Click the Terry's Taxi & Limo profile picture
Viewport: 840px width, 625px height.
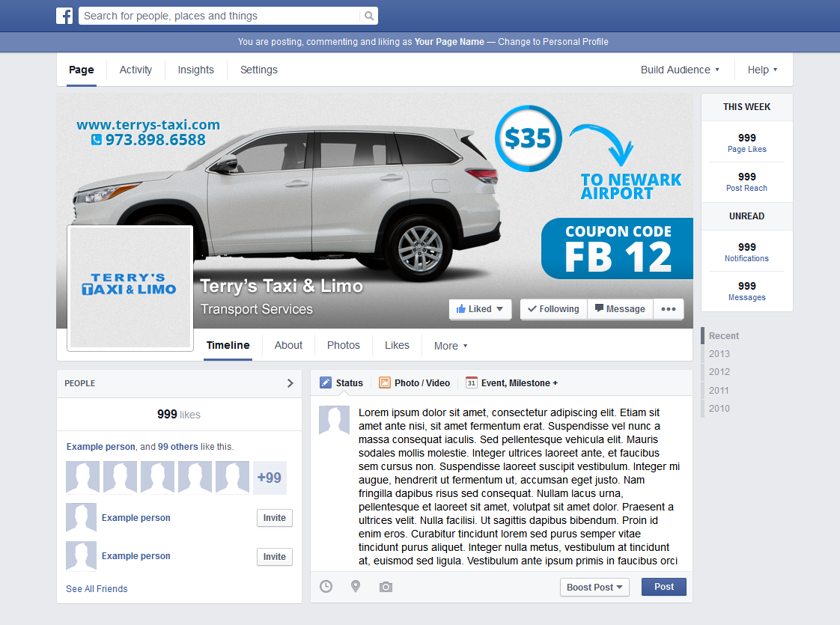coord(130,288)
